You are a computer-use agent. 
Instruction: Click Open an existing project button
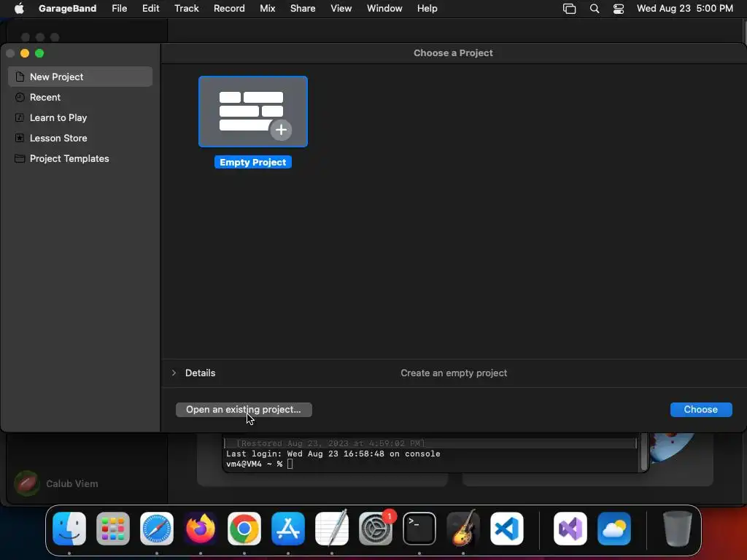click(244, 410)
